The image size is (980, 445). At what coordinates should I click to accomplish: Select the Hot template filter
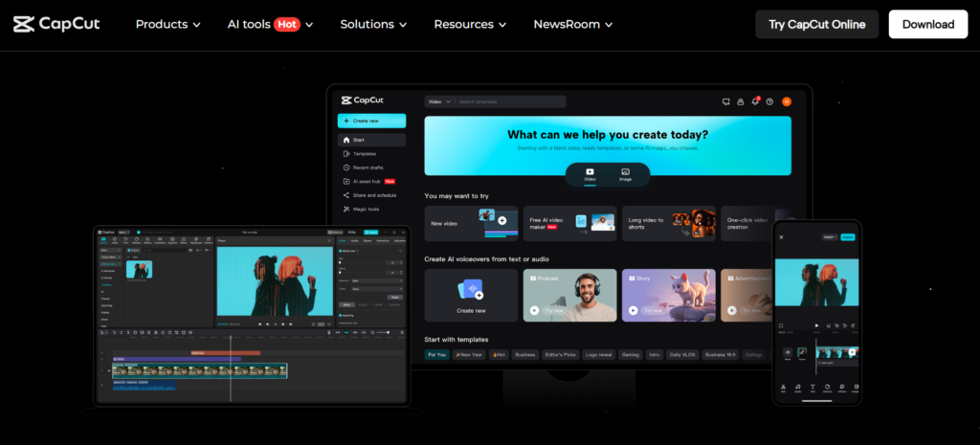point(499,354)
